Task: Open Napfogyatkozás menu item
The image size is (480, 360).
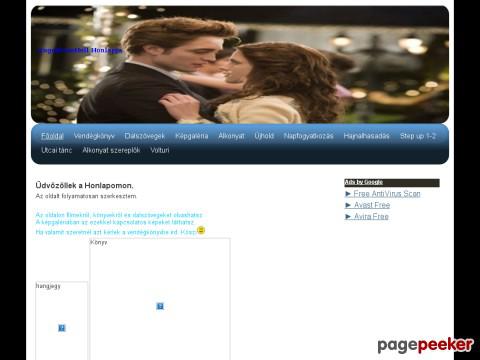Action: click(309, 136)
